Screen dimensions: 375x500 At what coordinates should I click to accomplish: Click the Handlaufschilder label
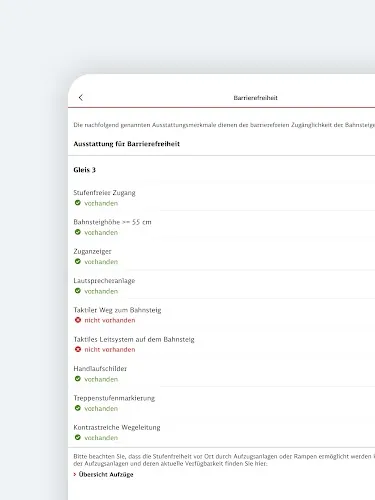pos(100,369)
